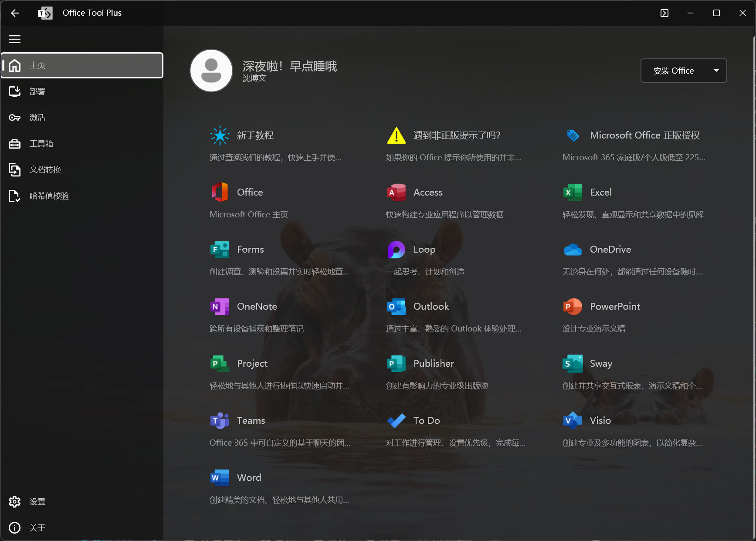
Task: Click the user profile avatar
Action: [211, 71]
